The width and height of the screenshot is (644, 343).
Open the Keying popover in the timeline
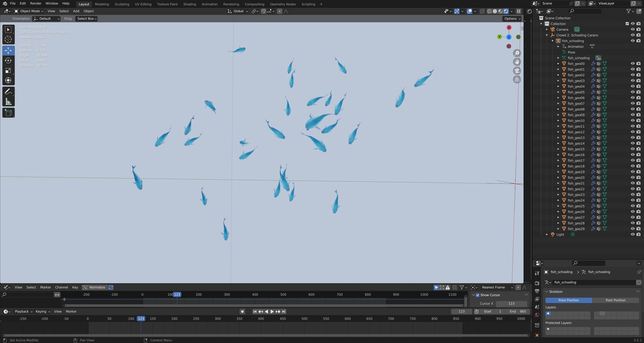click(x=43, y=312)
